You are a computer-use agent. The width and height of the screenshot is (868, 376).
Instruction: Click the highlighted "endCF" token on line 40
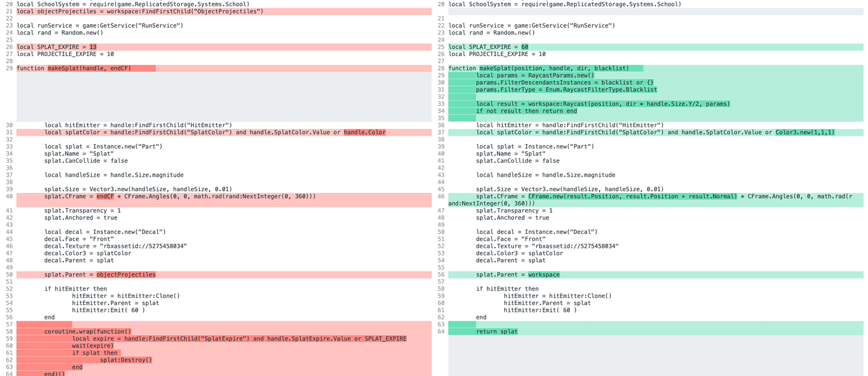tap(106, 196)
